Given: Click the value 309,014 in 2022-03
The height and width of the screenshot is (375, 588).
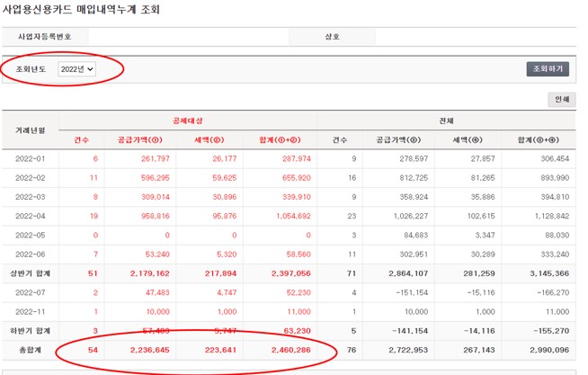Looking at the screenshot, I should tap(156, 197).
